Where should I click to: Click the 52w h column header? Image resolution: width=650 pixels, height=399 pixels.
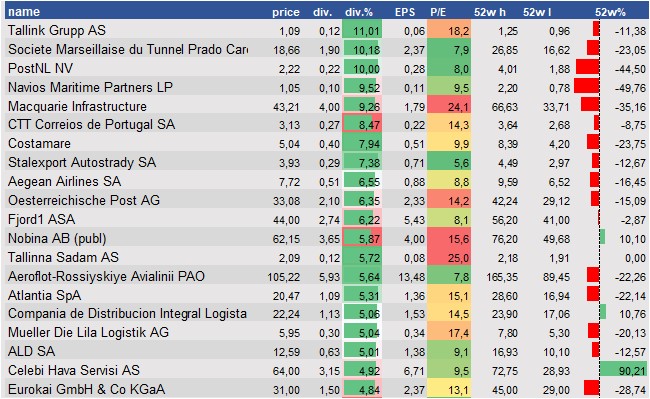(490, 12)
